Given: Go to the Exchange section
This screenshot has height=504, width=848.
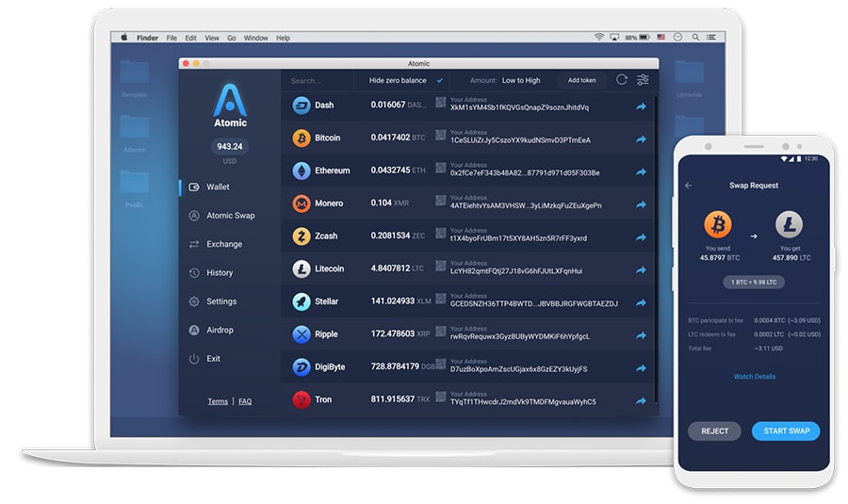Looking at the screenshot, I should 224,244.
